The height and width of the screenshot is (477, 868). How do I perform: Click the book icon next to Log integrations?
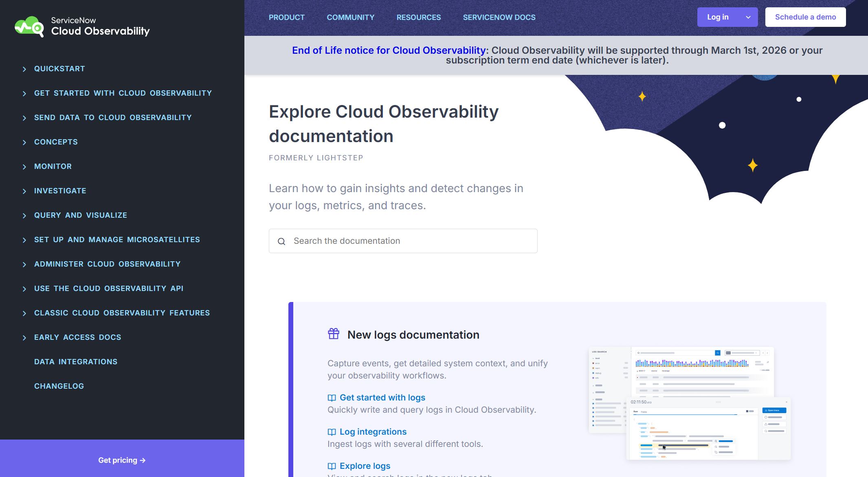point(332,432)
